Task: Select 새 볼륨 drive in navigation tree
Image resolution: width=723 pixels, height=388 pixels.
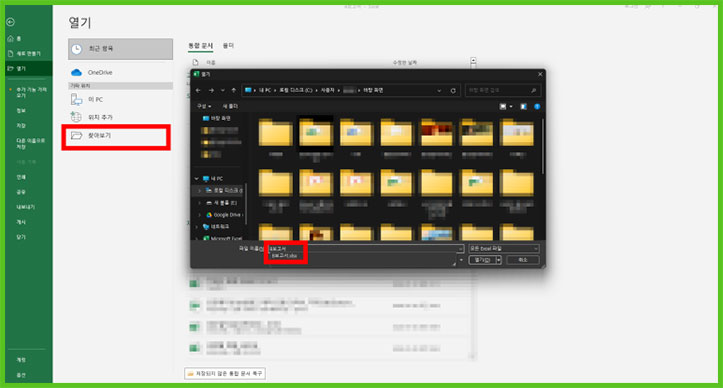Action: (221, 203)
